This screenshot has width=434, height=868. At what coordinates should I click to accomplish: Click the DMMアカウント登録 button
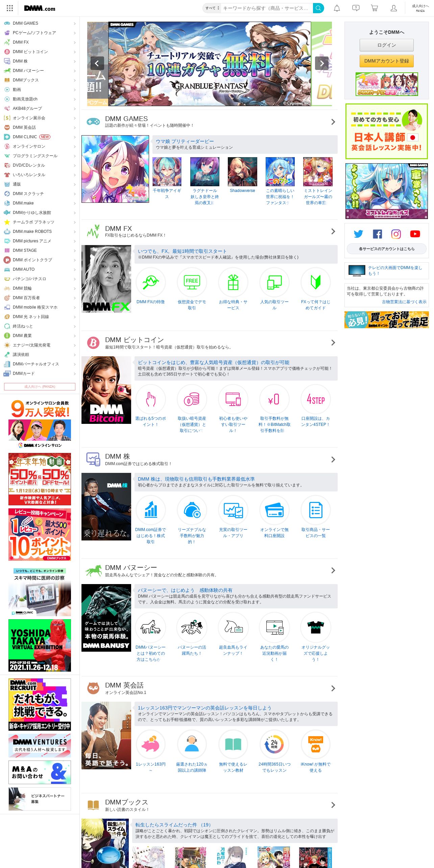(x=386, y=61)
